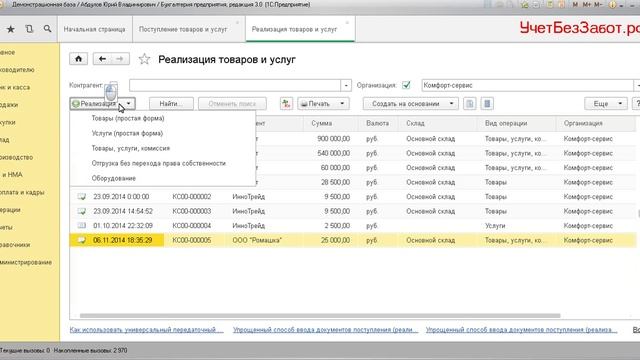This screenshot has width=640, height=360.
Task: Sort by the Вид операции column header
Action: pos(516,123)
